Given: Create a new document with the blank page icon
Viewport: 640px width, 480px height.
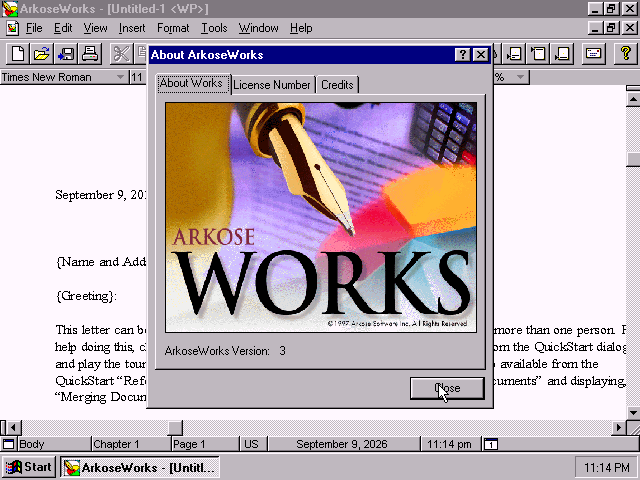Looking at the screenshot, I should (18, 53).
